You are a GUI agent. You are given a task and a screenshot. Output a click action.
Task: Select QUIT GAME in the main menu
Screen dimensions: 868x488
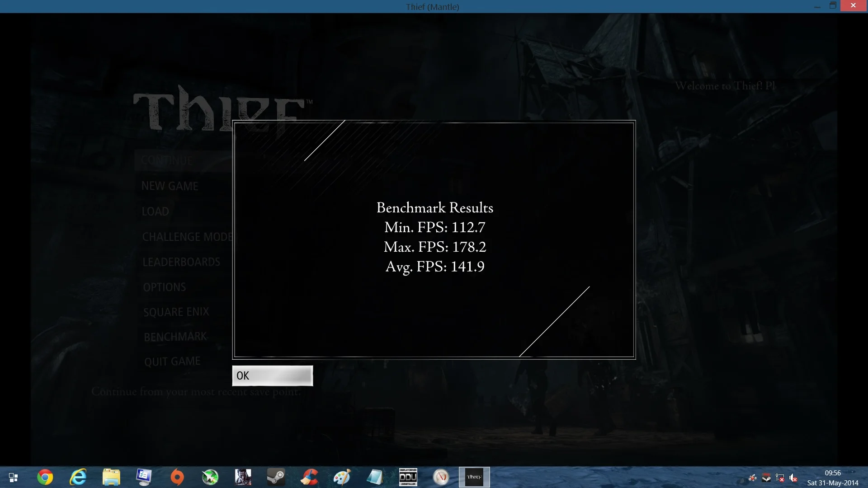(172, 361)
